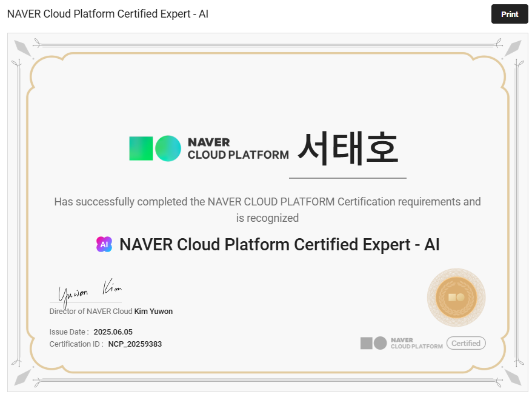Click the recipient name 서태호
The image size is (532, 400).
pos(348,147)
